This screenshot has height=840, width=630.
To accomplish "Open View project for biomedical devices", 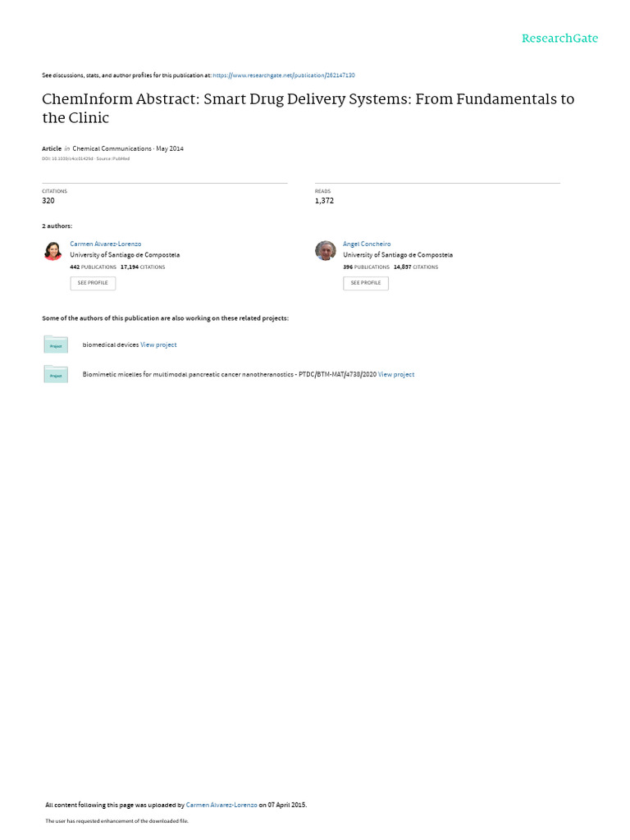I will pyautogui.click(x=158, y=345).
